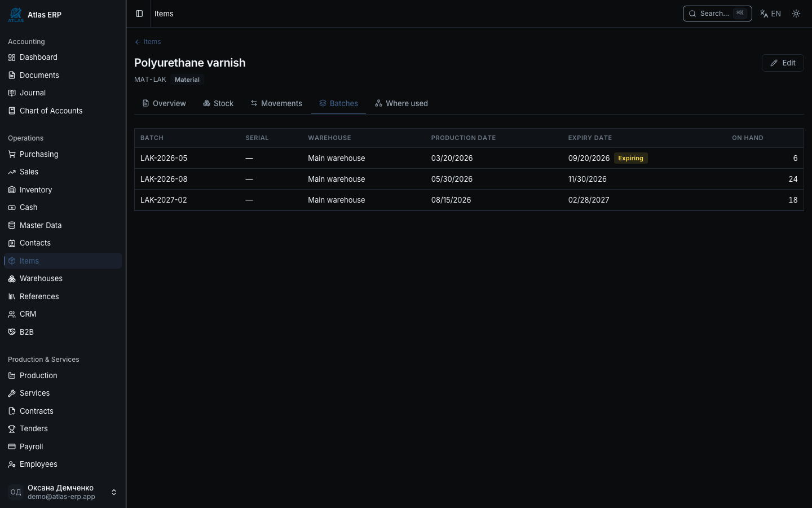Expand the user account menu chevron
Image resolution: width=812 pixels, height=508 pixels.
(x=114, y=492)
